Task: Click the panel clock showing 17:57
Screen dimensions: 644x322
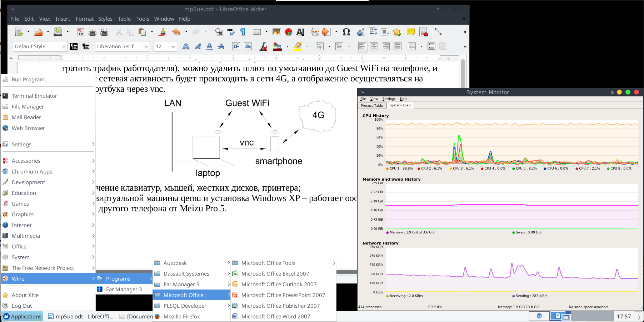Action: (624, 317)
